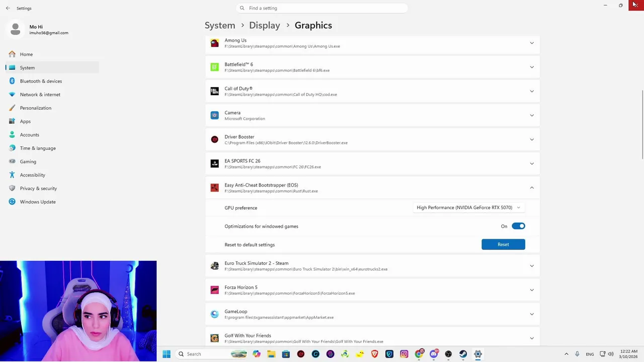This screenshot has width=644, height=362.
Task: Open Microsoft Store from the taskbar
Action: pyautogui.click(x=286, y=354)
